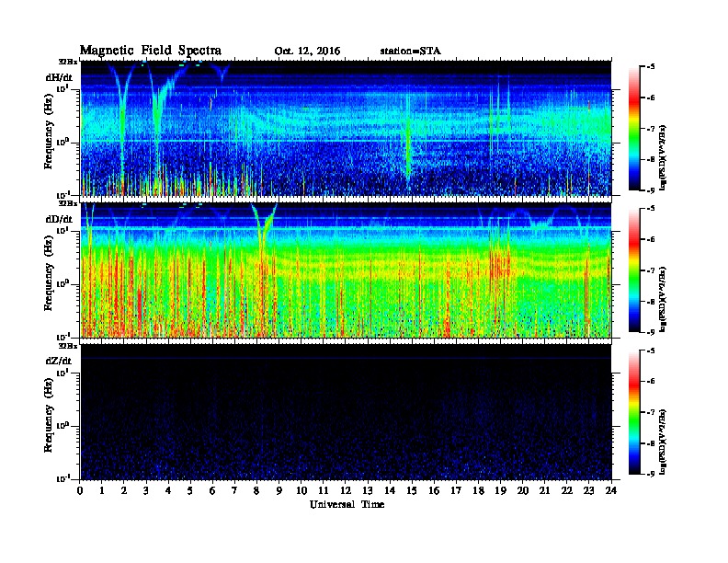Click the dZ/dt spectrogram plot area
The height and width of the screenshot is (563, 728).
point(346,411)
